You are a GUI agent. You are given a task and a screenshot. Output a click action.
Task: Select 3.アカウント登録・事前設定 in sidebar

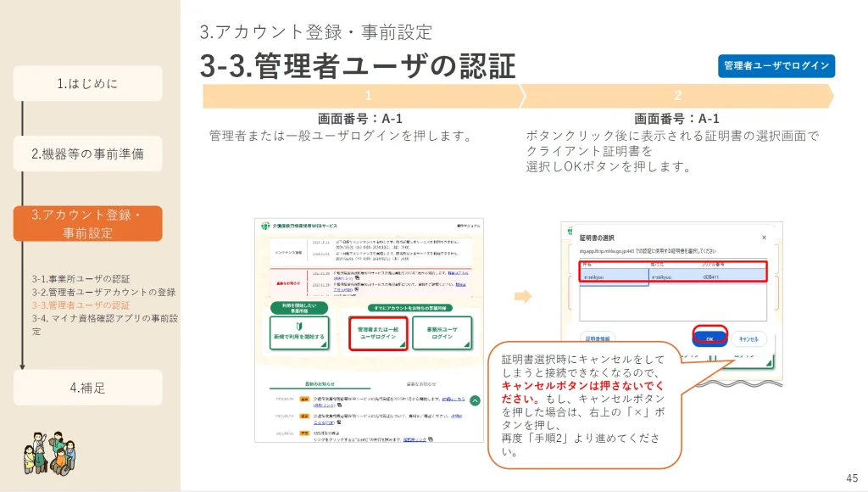click(87, 224)
